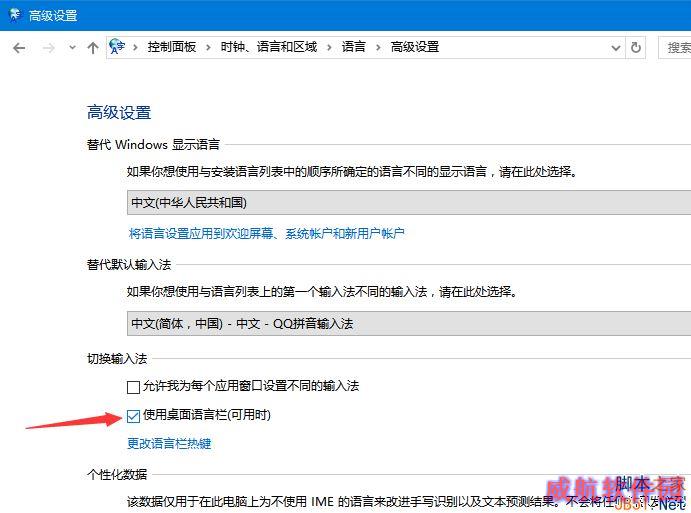Toggle 使用桌面语言栏(可用时) checkbox

click(x=133, y=416)
